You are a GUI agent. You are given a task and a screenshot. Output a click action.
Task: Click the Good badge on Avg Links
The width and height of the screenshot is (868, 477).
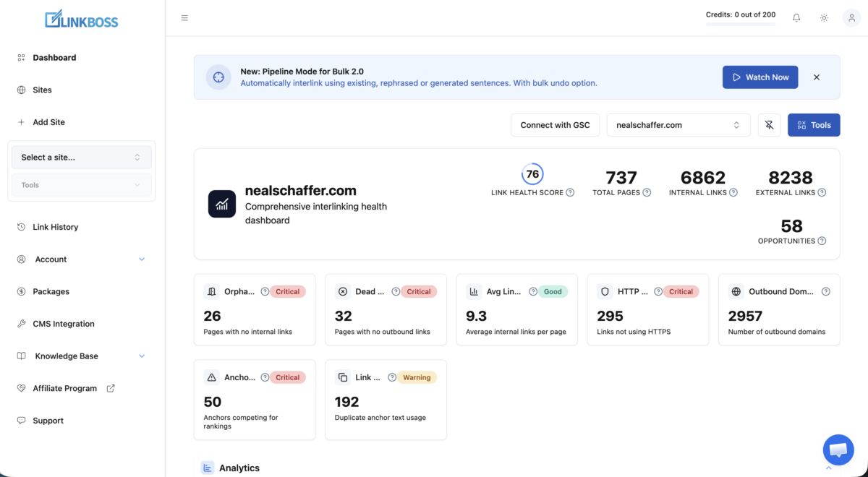pos(553,292)
